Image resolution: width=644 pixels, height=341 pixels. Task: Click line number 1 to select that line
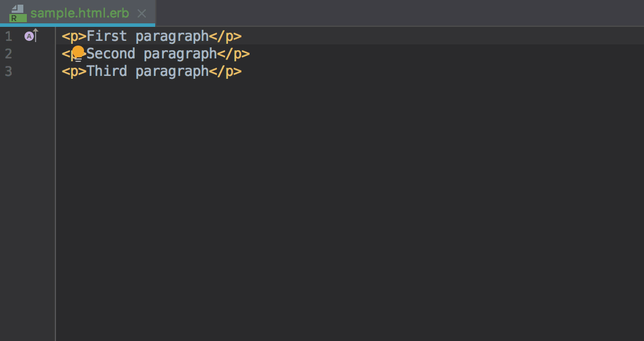coord(9,36)
